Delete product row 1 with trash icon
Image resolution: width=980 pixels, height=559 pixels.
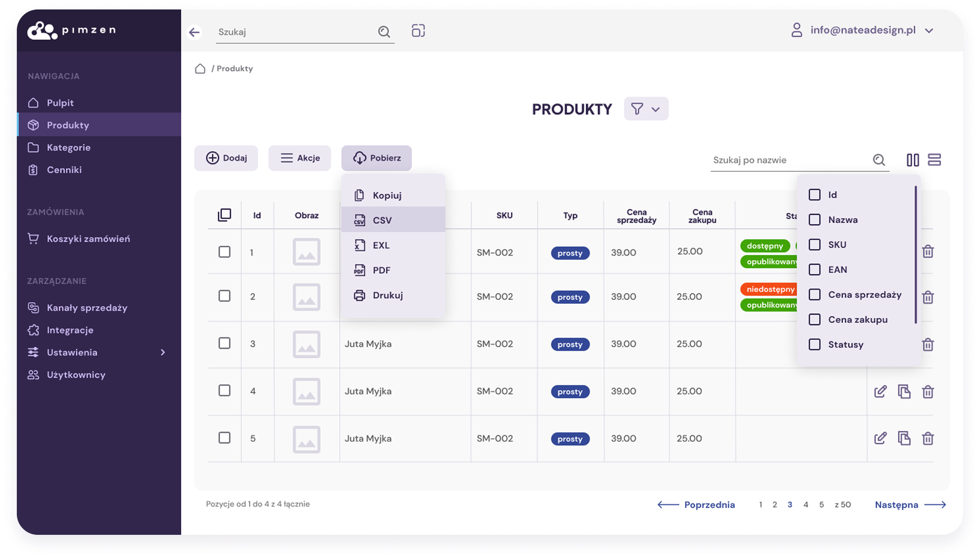coord(928,252)
